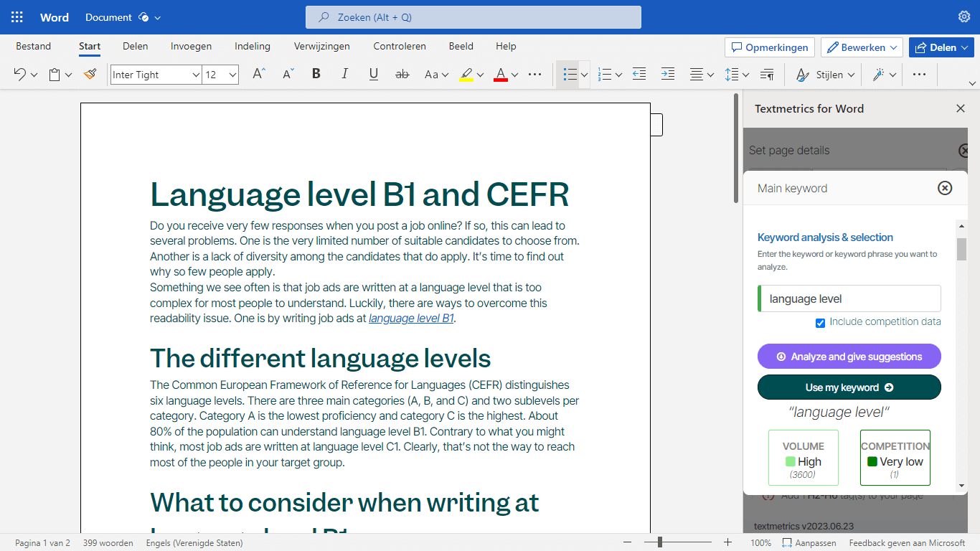The height and width of the screenshot is (551, 980).
Task: Open the Controleren ribbon tab
Action: pos(400,46)
